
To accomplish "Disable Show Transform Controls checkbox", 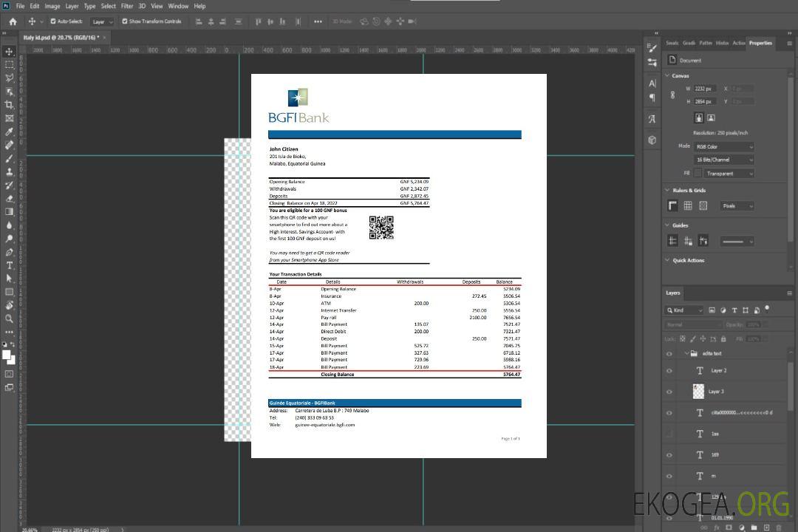I will point(125,21).
